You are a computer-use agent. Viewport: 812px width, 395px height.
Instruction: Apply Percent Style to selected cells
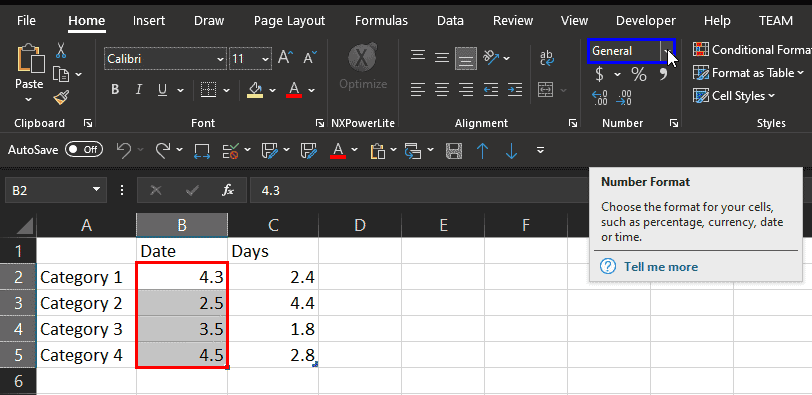[639, 74]
